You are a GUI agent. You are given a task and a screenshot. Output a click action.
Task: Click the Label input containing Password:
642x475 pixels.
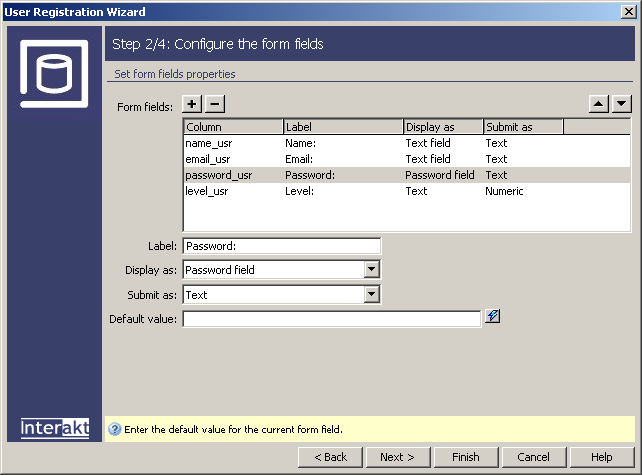[x=281, y=246]
